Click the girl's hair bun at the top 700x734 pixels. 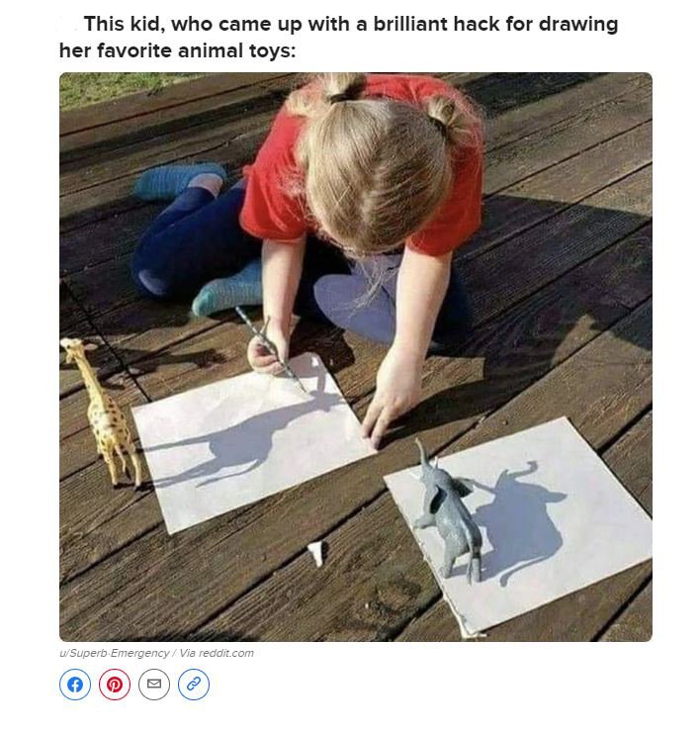[344, 88]
